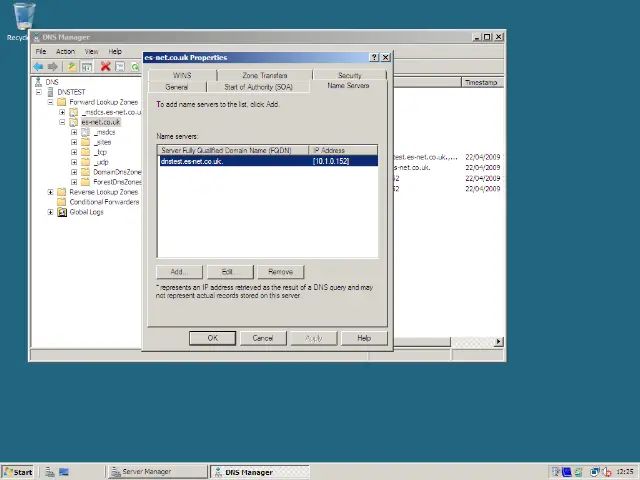The image size is (640, 480).
Task: Click the Edit... button
Action: point(230,272)
